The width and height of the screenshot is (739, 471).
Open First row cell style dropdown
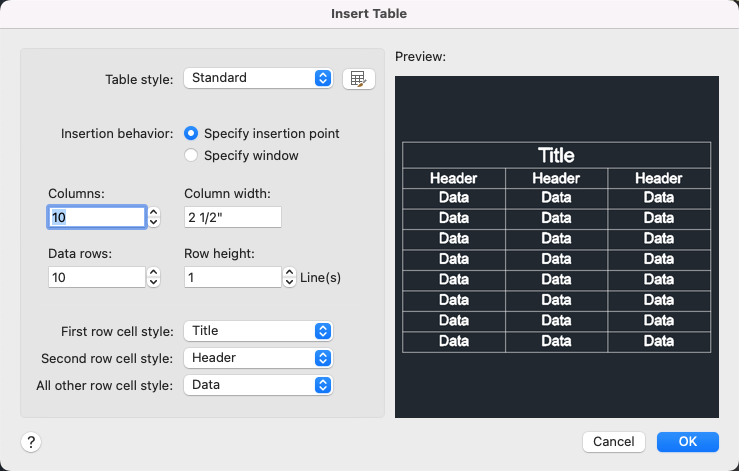258,331
